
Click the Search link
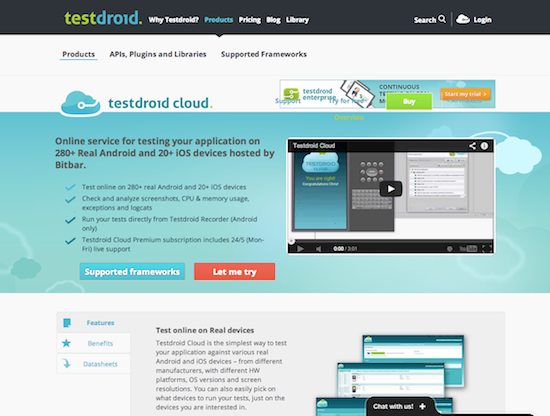point(425,20)
